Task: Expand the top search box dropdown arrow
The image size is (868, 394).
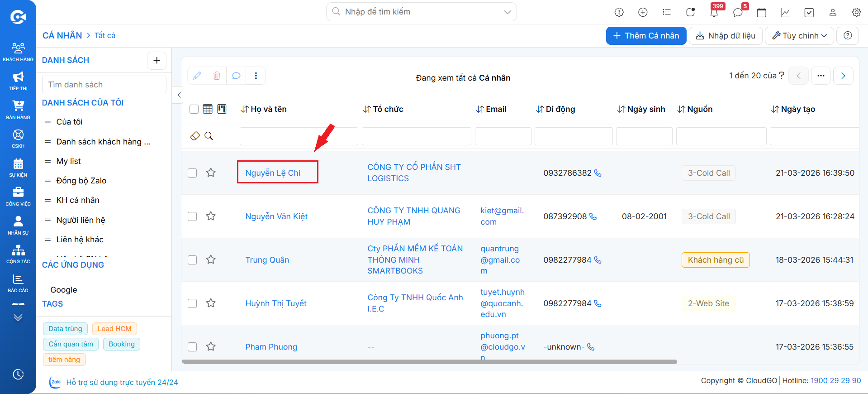Action: pyautogui.click(x=508, y=12)
